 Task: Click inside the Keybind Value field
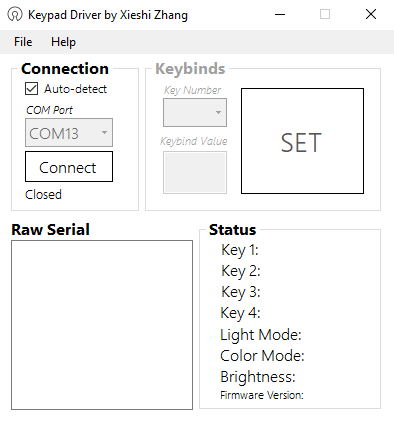click(x=195, y=172)
